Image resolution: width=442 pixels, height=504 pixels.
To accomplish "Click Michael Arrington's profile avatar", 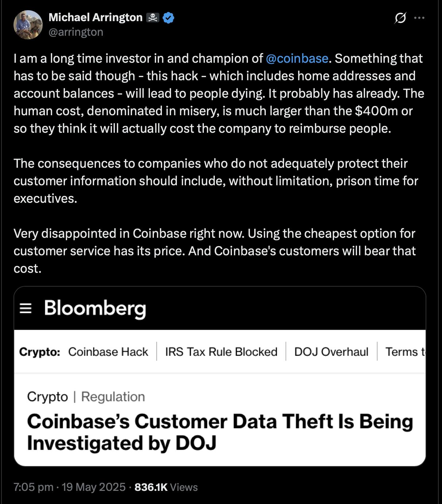I will [x=28, y=25].
